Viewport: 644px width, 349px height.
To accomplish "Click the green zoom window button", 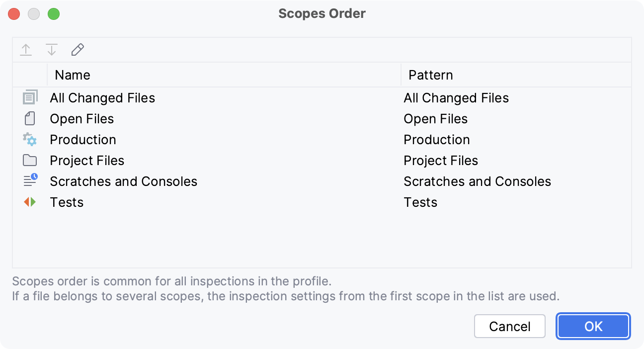I will click(x=54, y=14).
